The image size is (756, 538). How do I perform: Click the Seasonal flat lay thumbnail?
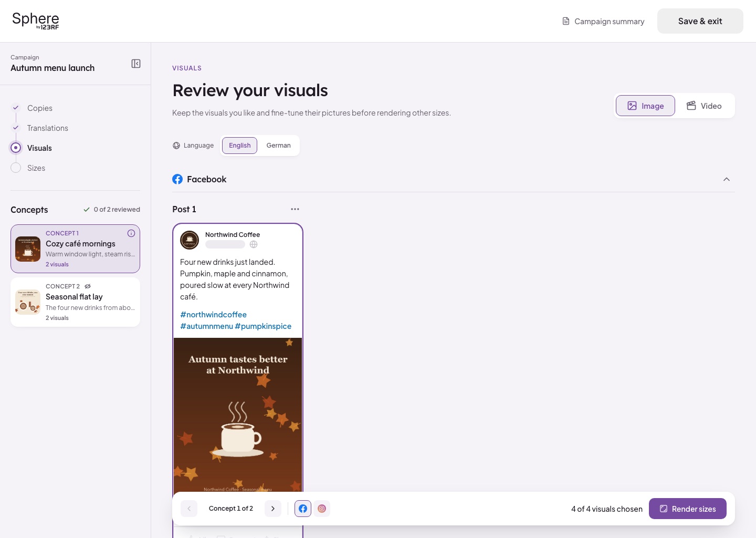pos(28,302)
